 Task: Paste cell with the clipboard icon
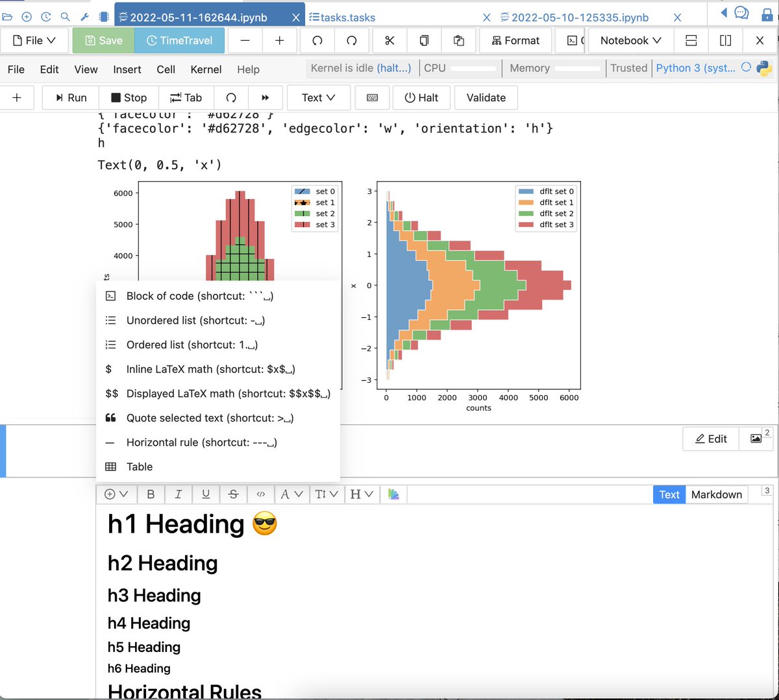[458, 40]
